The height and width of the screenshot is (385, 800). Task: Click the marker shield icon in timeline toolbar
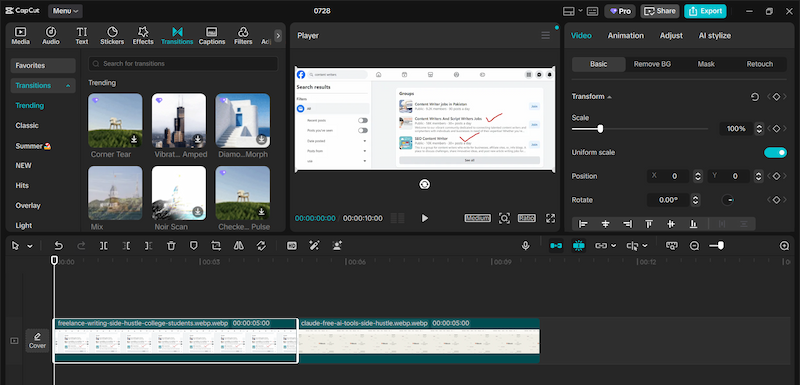pyautogui.click(x=193, y=246)
